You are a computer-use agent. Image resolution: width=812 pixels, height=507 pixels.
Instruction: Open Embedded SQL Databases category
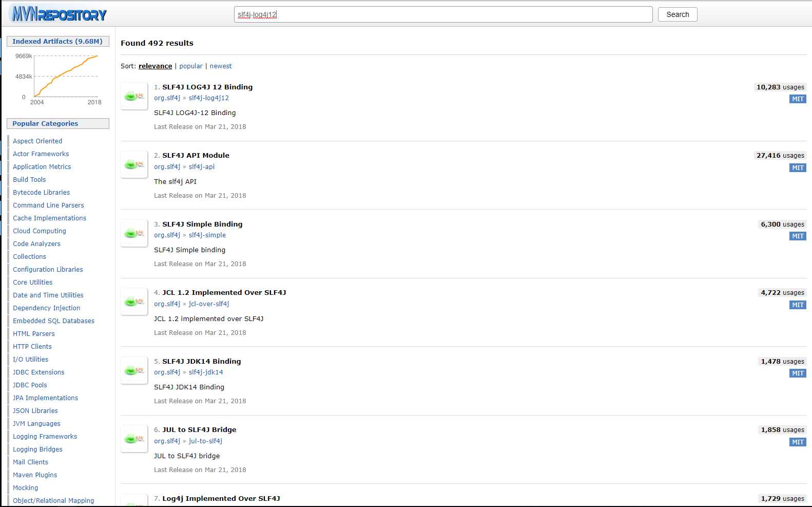tap(54, 321)
